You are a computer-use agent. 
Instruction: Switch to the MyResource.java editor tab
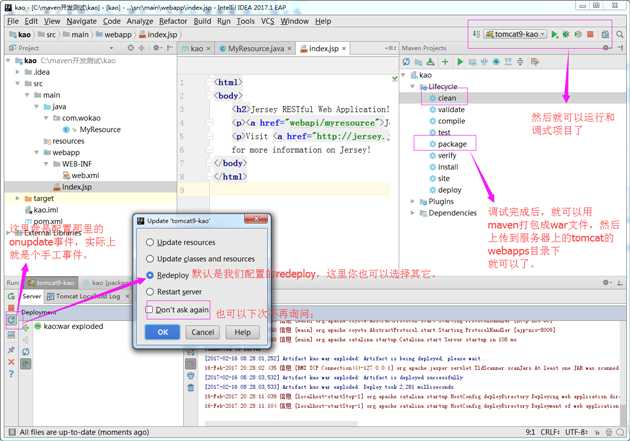pos(256,49)
